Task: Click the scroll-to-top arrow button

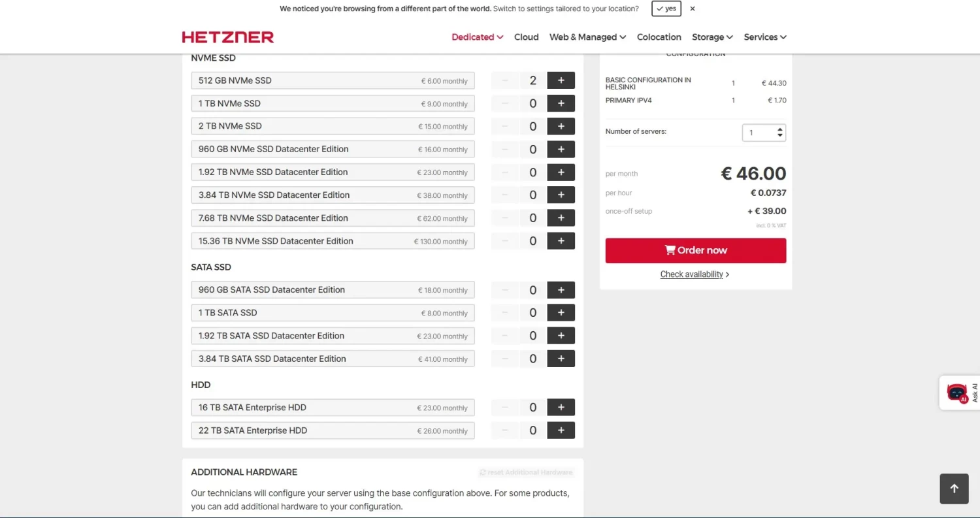Action: pyautogui.click(x=954, y=489)
